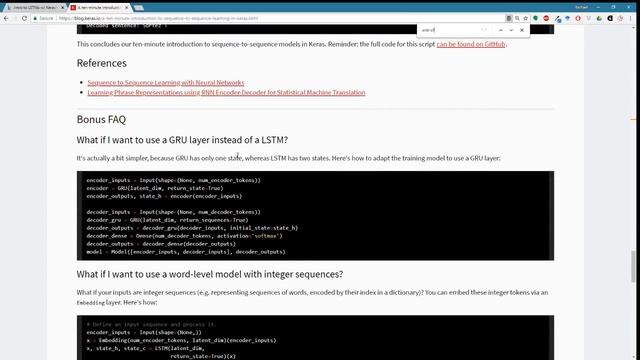Click the last round extension icon before the menu
The width and height of the screenshot is (640, 360).
click(620, 18)
